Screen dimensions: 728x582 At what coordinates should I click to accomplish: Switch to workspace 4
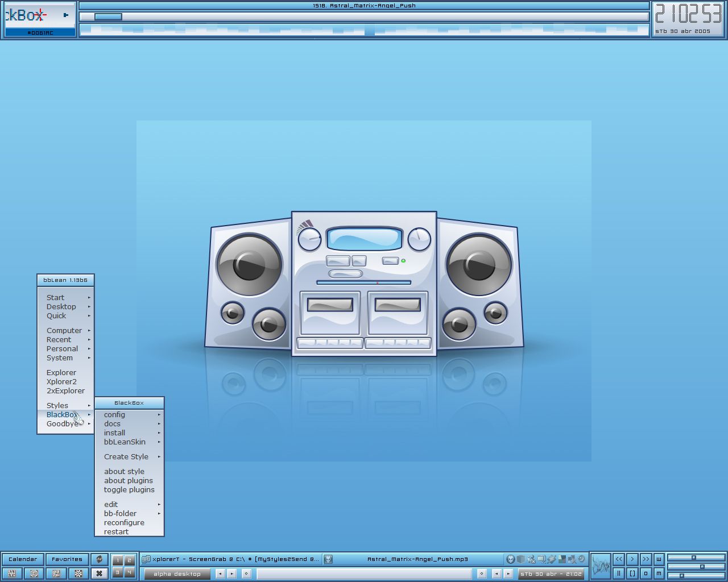coord(129,572)
